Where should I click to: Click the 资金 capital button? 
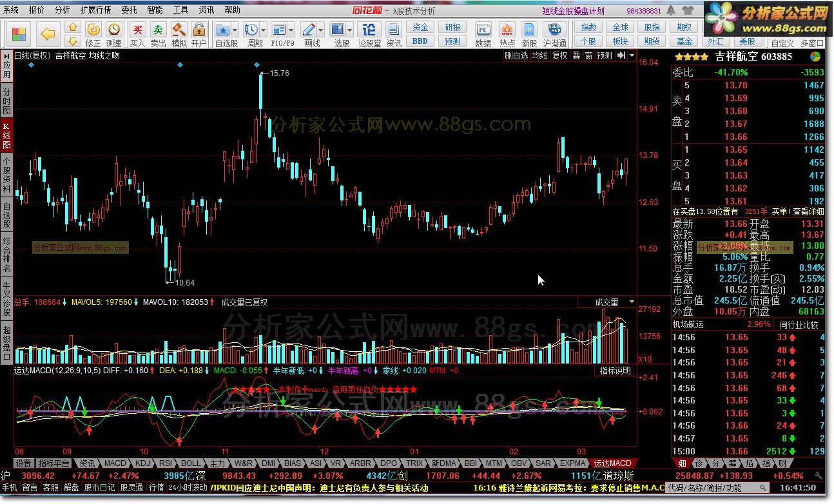420,27
